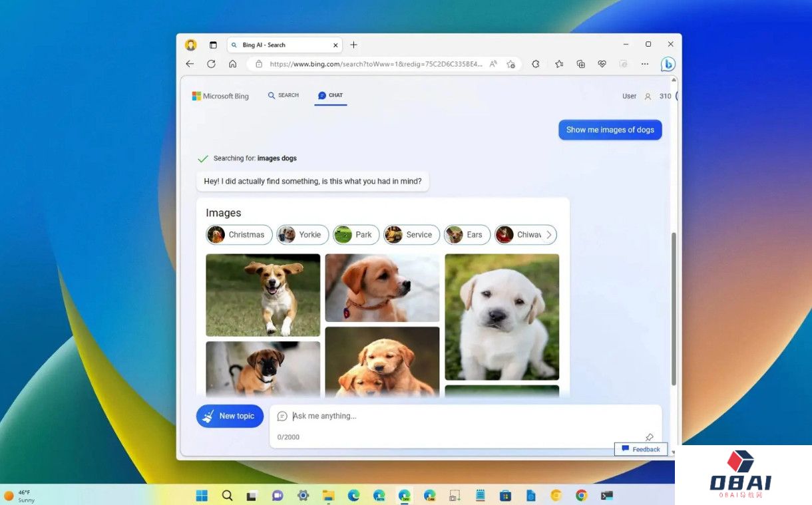812x505 pixels.
Task: Click the Ask me anything input field
Action: click(x=466, y=416)
